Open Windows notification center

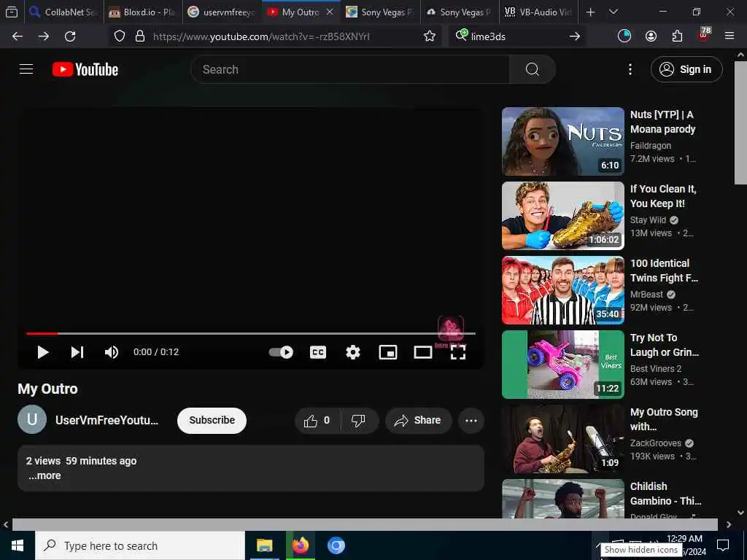[x=723, y=545]
